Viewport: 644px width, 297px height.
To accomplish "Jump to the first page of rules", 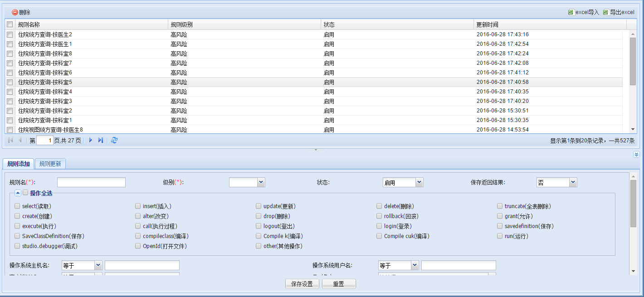I will [x=10, y=141].
